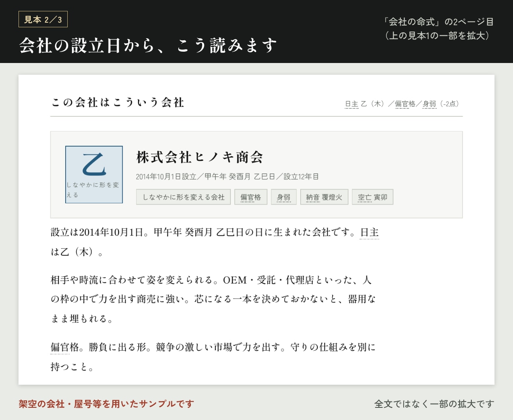Click the note 「会社の命式」の2ページ目

439,22
